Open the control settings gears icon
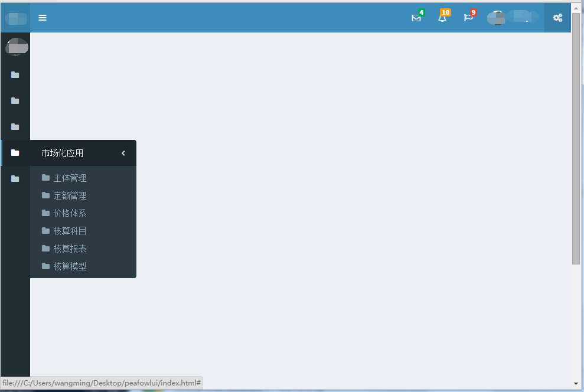 [x=557, y=18]
